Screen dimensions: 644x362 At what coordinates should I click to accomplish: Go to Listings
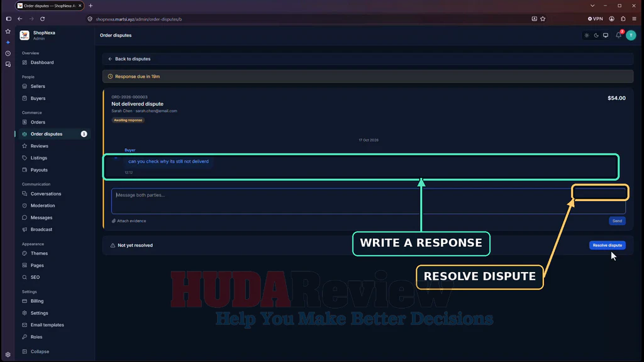point(38,158)
